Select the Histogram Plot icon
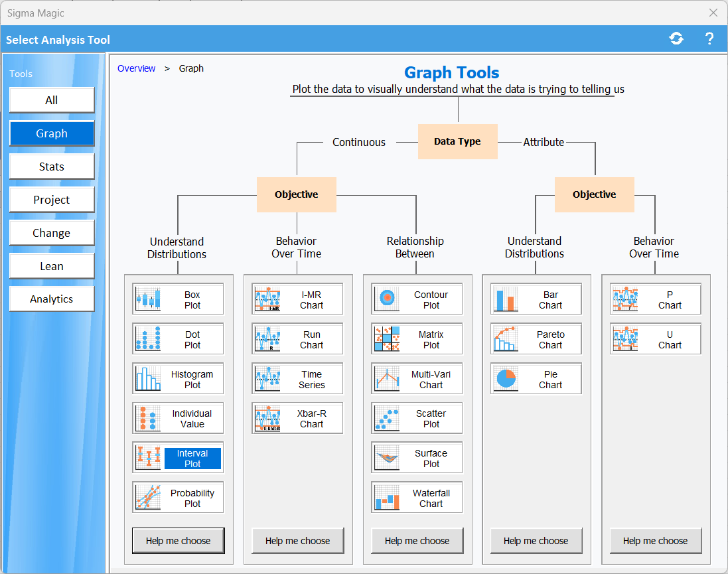 click(148, 378)
